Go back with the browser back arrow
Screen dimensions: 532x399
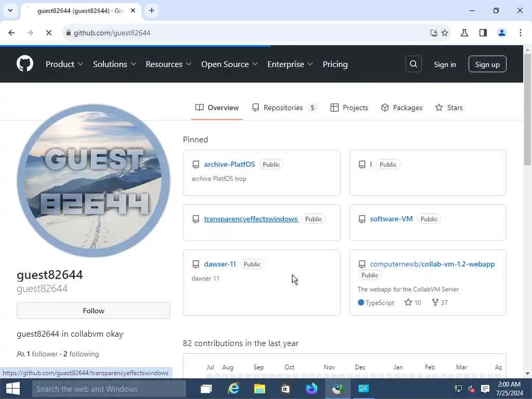(x=11, y=33)
